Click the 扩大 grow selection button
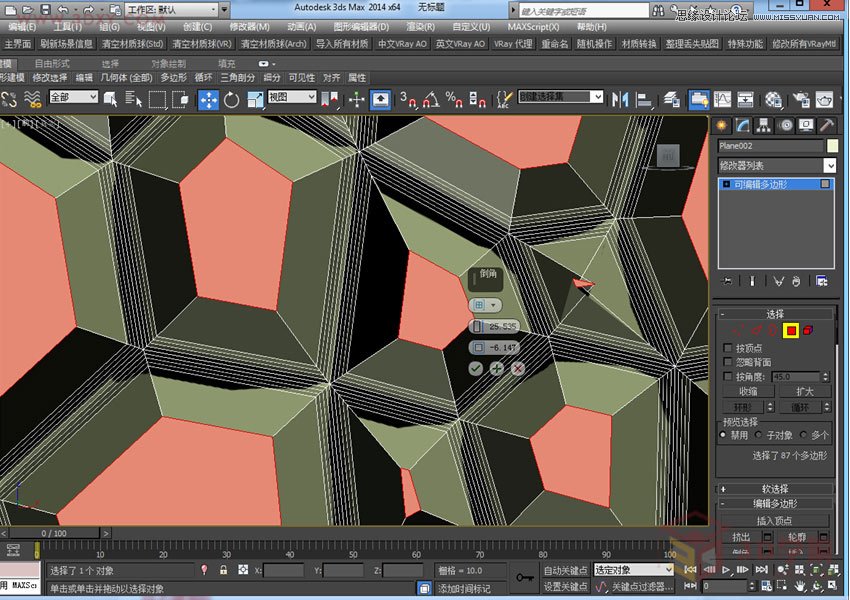 [x=804, y=391]
